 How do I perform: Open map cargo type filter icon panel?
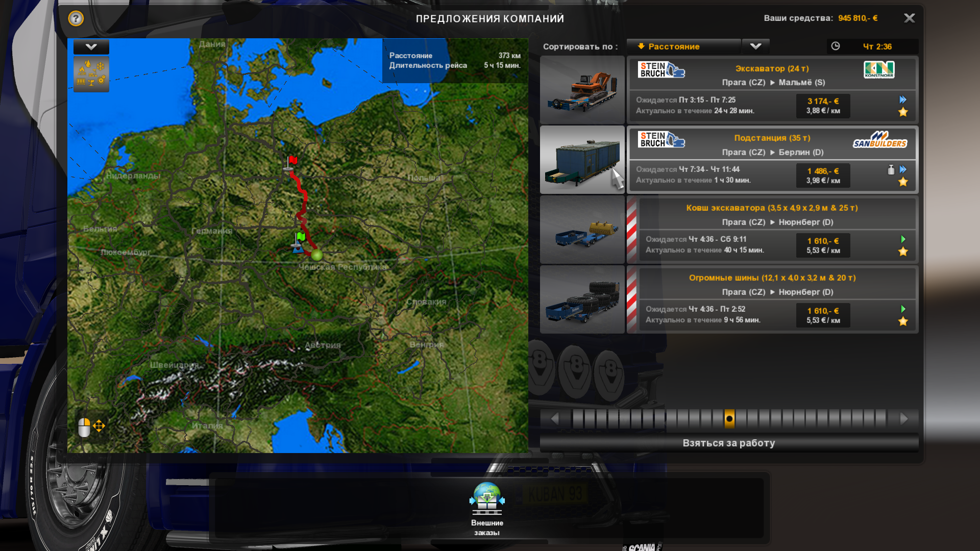[x=91, y=74]
